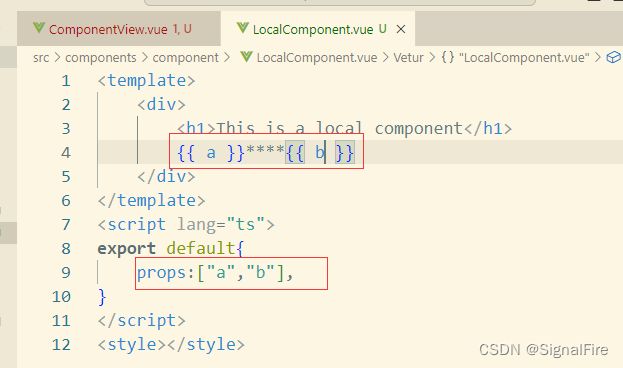The height and width of the screenshot is (368, 623).
Task: Select the LocalComponent.vue tab
Action: tap(318, 29)
